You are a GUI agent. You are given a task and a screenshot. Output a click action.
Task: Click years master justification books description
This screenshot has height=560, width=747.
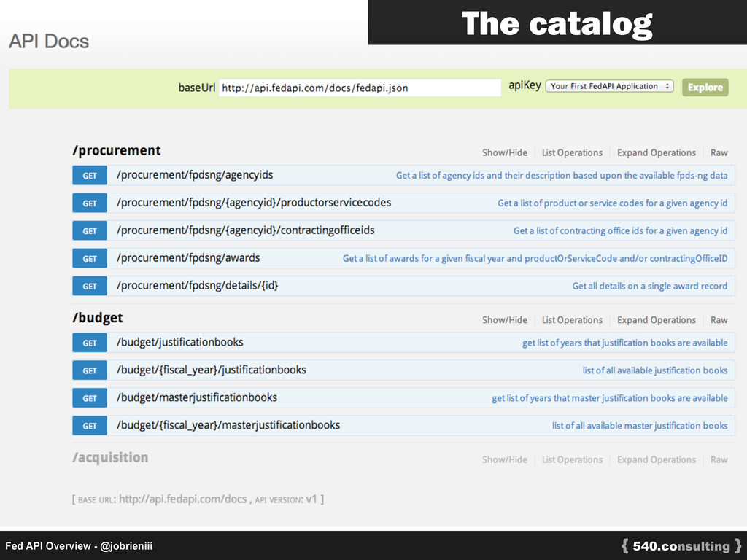tap(610, 397)
